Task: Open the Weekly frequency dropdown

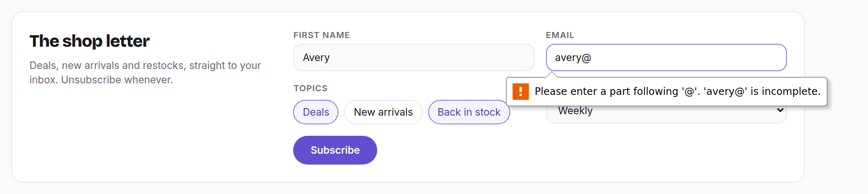Action: (666, 114)
